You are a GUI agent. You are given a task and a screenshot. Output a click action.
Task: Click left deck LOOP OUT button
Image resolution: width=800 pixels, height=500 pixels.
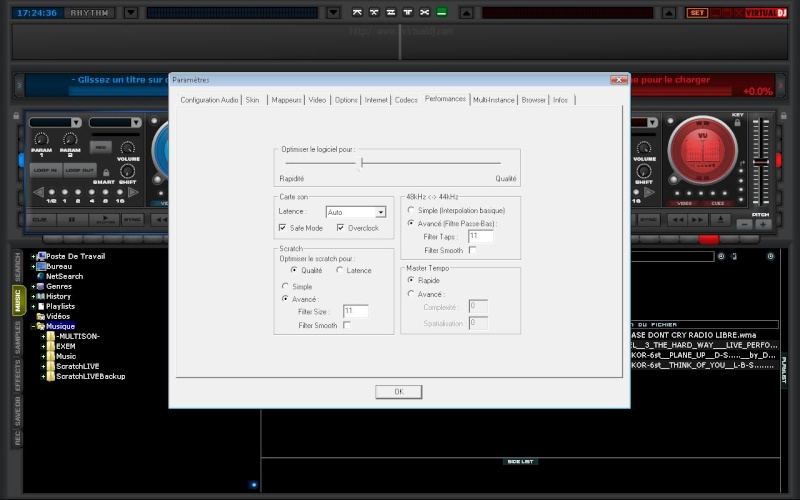79,170
